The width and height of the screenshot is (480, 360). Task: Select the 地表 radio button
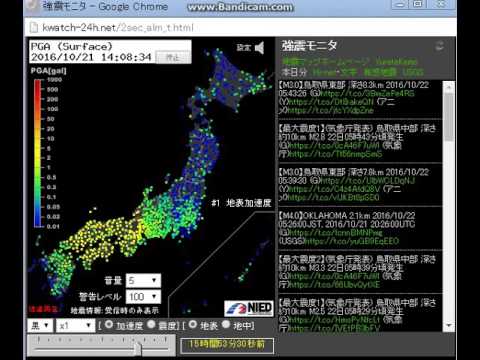point(192,324)
